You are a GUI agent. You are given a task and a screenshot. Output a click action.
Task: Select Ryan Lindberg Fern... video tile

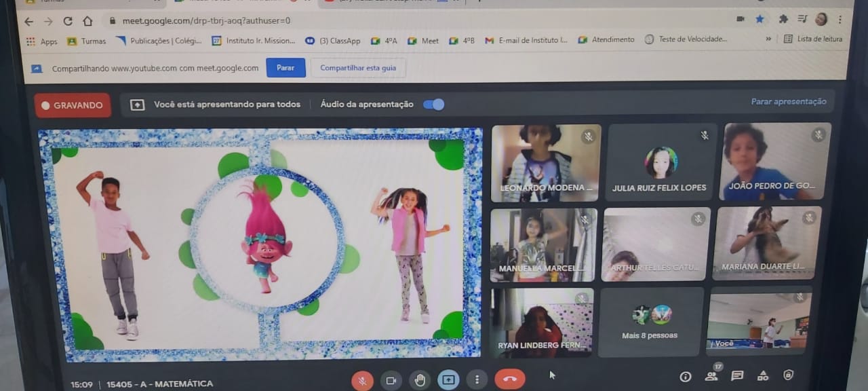point(541,323)
